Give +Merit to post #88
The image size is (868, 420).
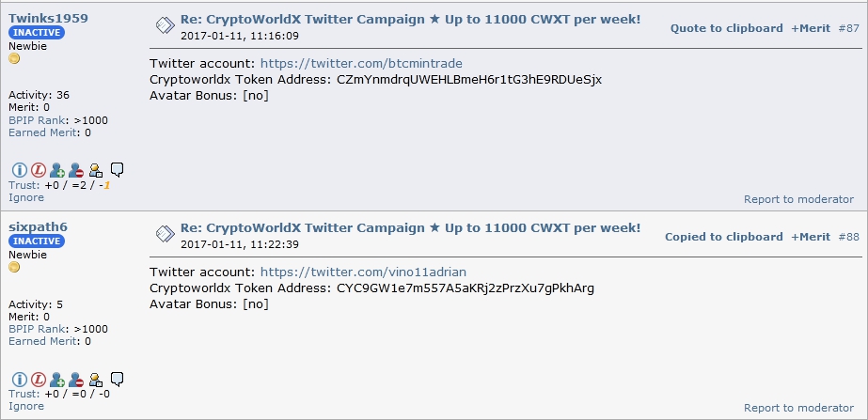811,237
